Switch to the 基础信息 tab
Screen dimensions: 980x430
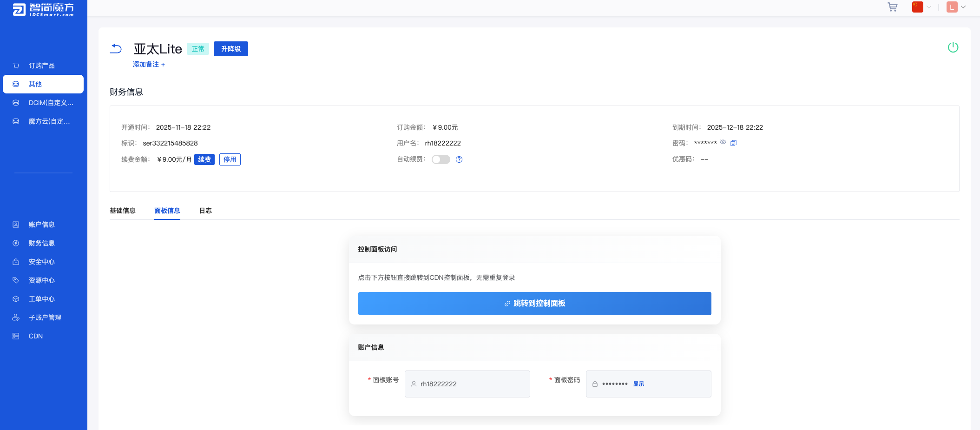click(x=122, y=211)
